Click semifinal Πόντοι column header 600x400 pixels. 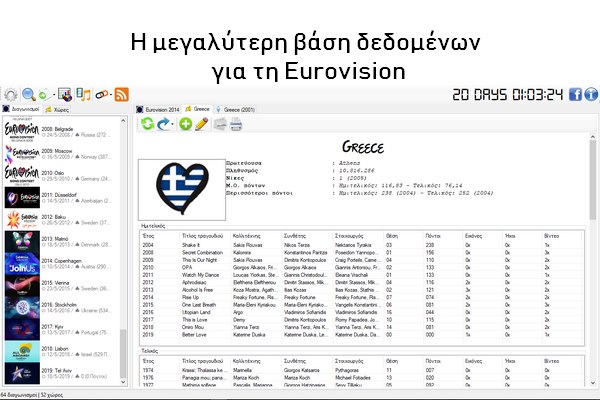pos(442,236)
